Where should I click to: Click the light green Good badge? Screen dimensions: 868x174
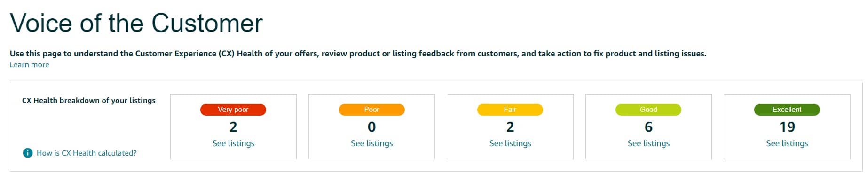click(648, 110)
